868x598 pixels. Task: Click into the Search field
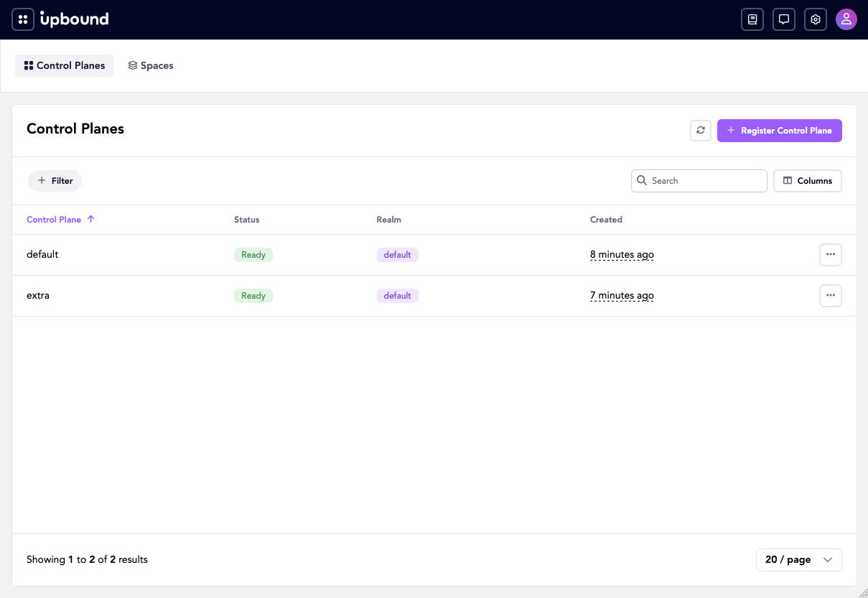pos(699,181)
